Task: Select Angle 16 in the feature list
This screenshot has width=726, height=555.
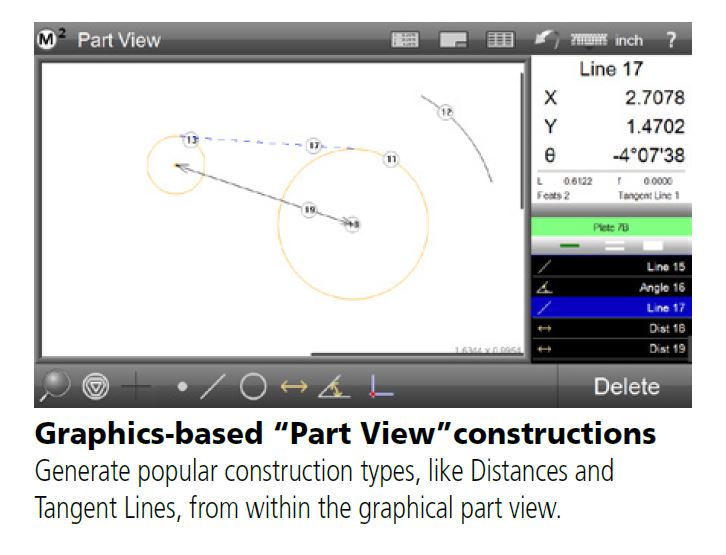Action: (x=611, y=288)
